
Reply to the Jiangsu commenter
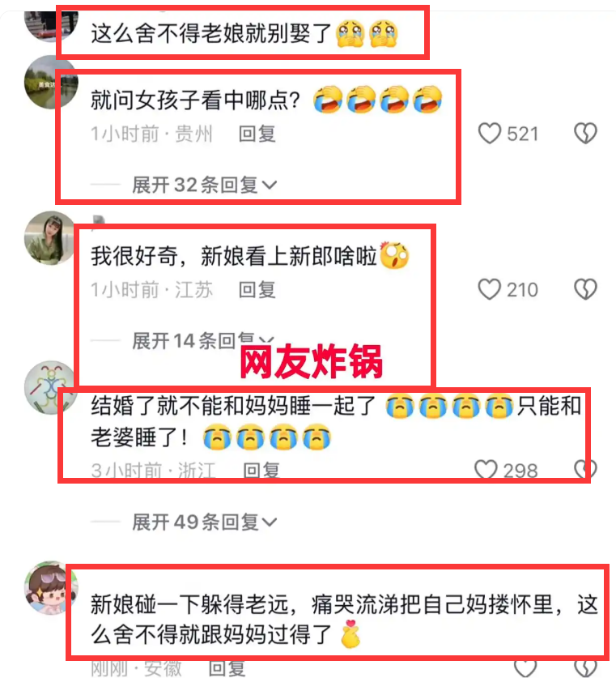tap(257, 289)
